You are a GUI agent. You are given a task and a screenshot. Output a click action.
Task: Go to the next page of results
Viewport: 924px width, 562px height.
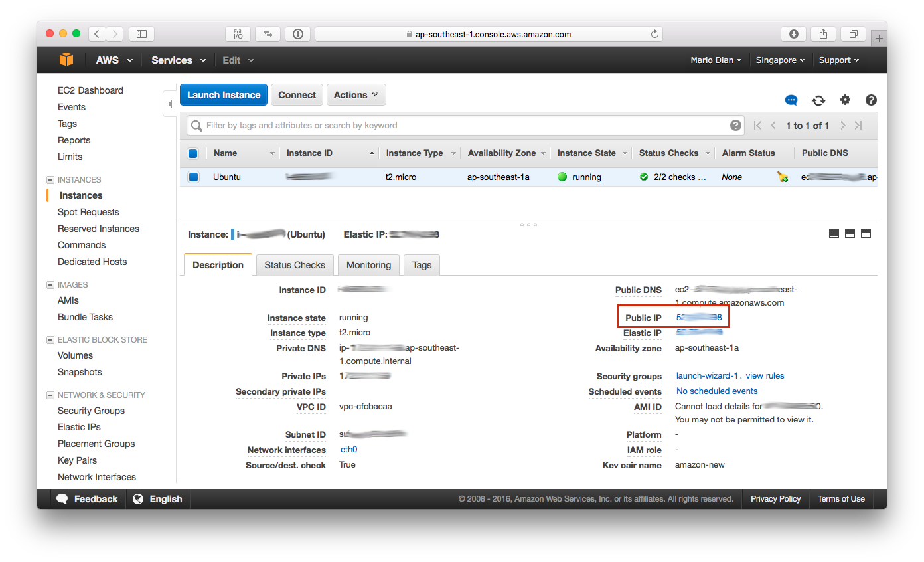tap(842, 125)
